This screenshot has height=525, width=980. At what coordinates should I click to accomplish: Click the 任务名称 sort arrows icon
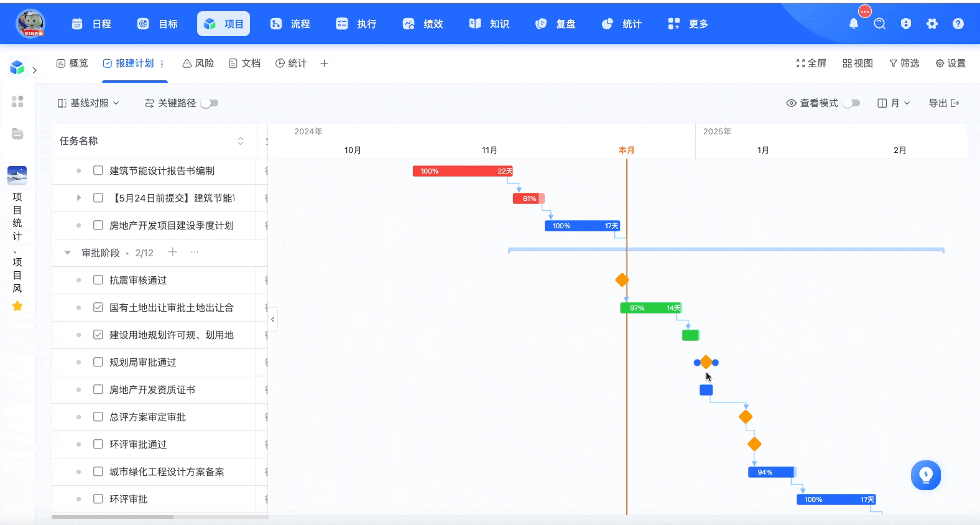[241, 141]
